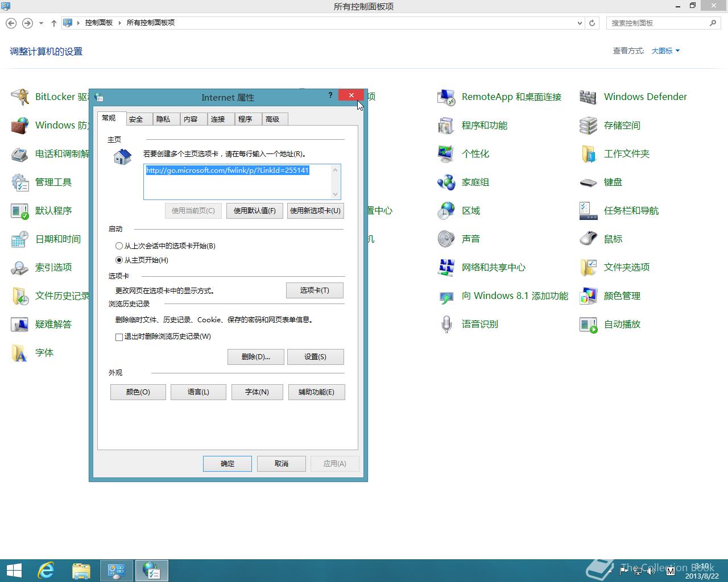Viewport: 728px width, 582px height.
Task: Open 选项卡(T) settings button
Action: click(x=315, y=290)
